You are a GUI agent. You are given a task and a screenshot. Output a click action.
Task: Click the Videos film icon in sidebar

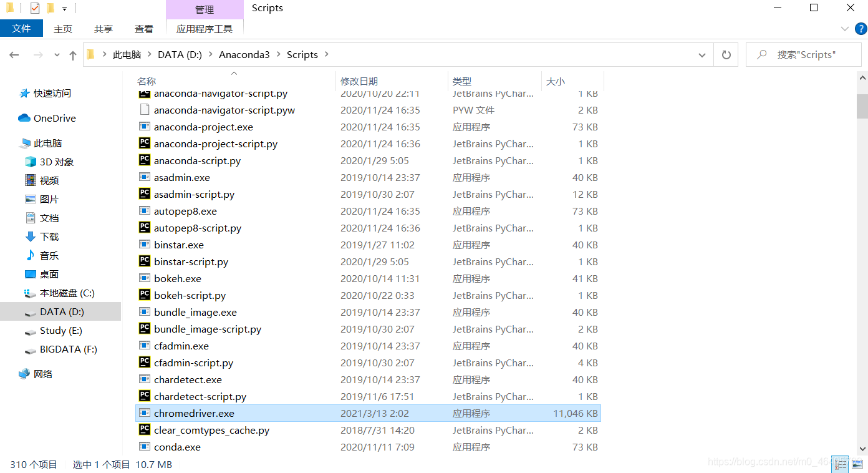click(x=31, y=180)
